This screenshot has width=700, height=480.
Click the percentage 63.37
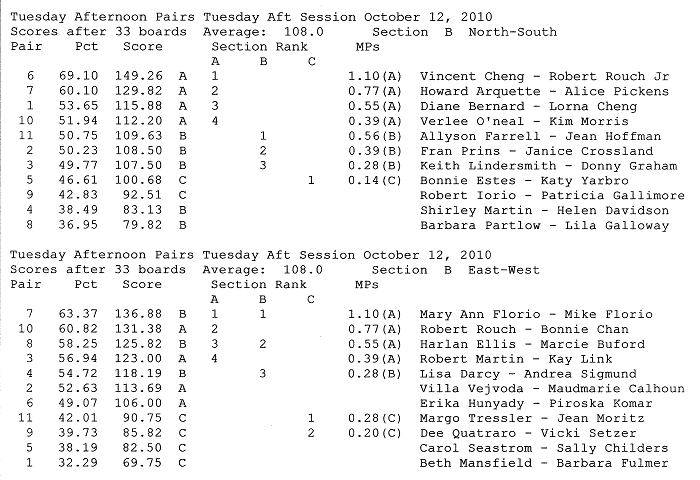[78, 314]
